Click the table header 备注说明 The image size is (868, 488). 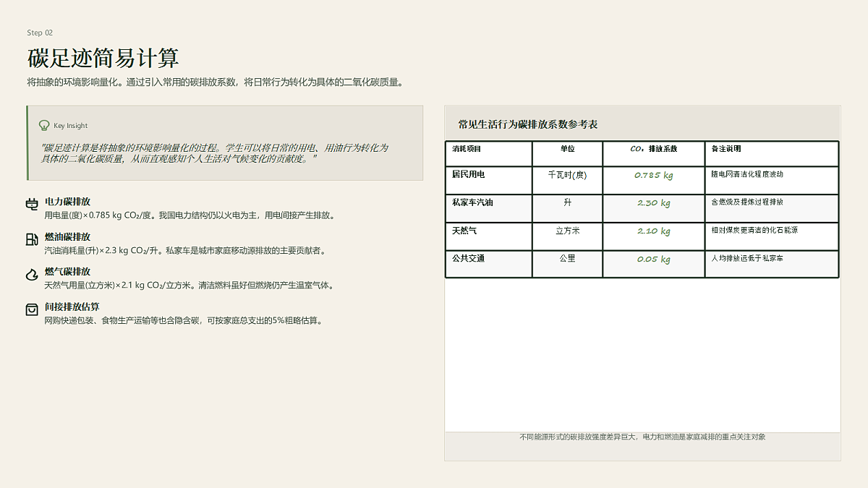coord(726,149)
